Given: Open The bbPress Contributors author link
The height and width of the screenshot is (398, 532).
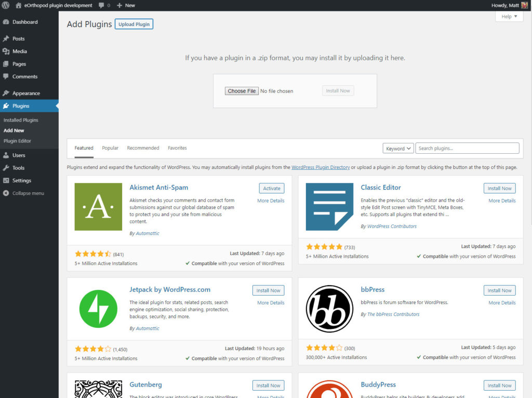Looking at the screenshot, I should click(x=393, y=314).
